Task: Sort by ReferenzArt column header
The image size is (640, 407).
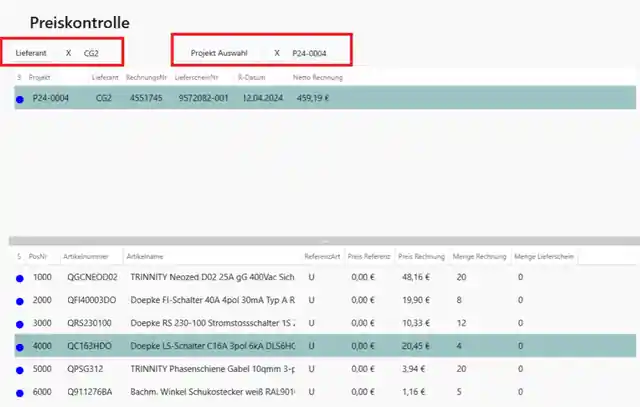Action: pyautogui.click(x=322, y=256)
